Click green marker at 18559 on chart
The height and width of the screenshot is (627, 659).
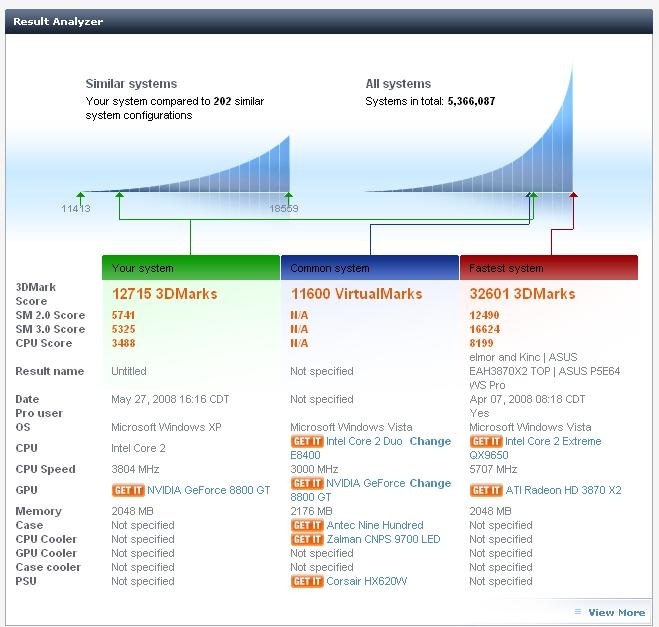[x=288, y=198]
